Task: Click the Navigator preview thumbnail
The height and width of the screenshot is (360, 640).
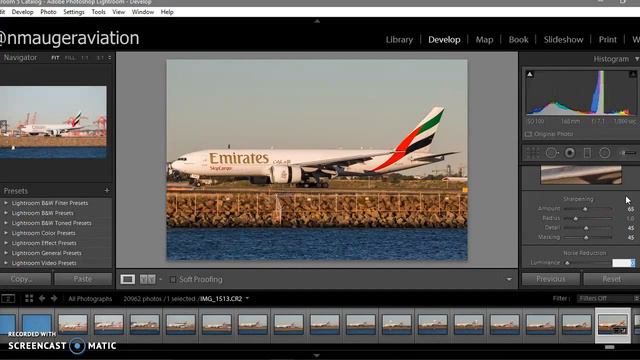Action: click(53, 122)
